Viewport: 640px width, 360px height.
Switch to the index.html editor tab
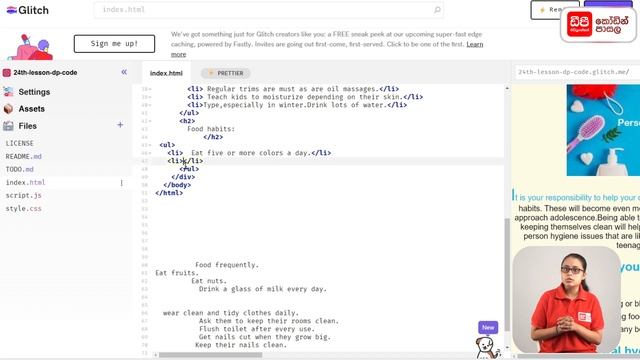tap(166, 73)
